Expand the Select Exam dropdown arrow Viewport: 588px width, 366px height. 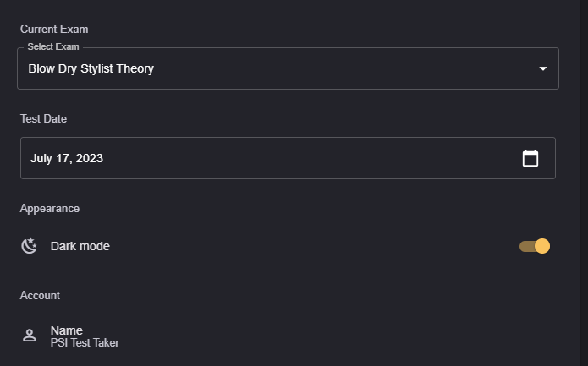tap(543, 68)
